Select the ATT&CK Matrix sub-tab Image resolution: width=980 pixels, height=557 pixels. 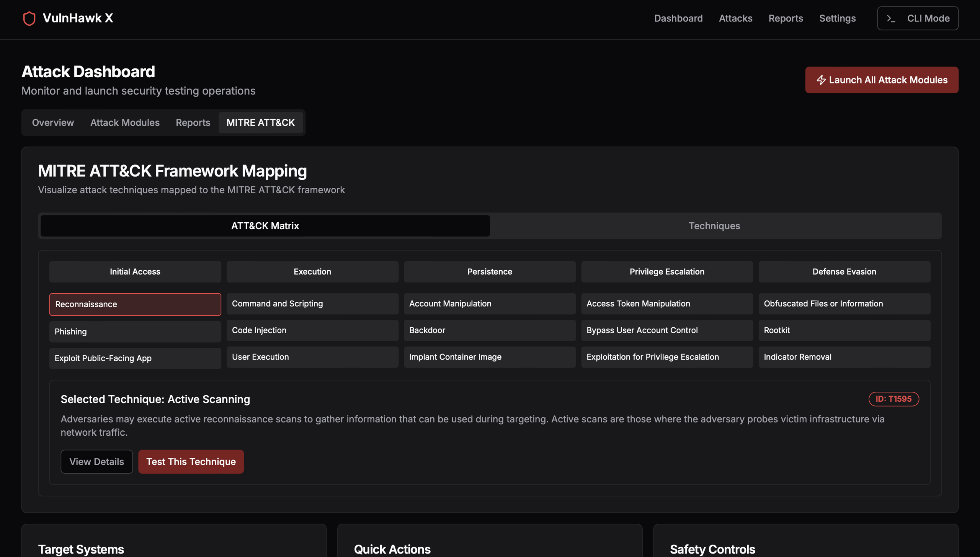pyautogui.click(x=265, y=226)
